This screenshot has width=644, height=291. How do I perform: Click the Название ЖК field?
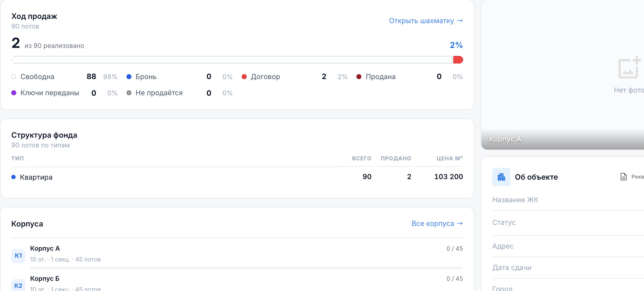(x=568, y=200)
